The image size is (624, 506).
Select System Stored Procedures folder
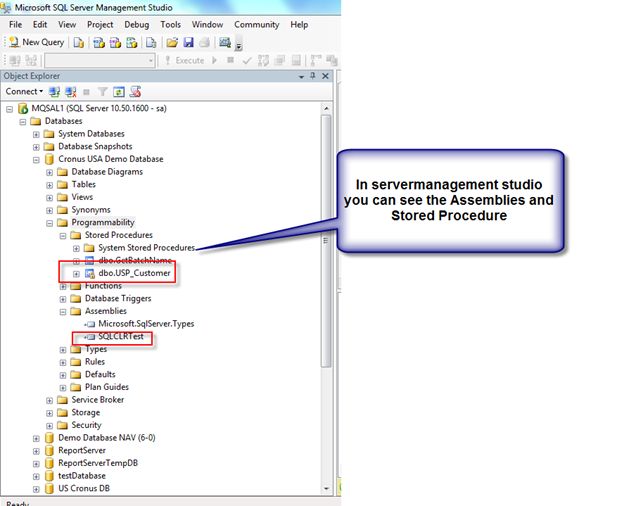[x=146, y=248]
